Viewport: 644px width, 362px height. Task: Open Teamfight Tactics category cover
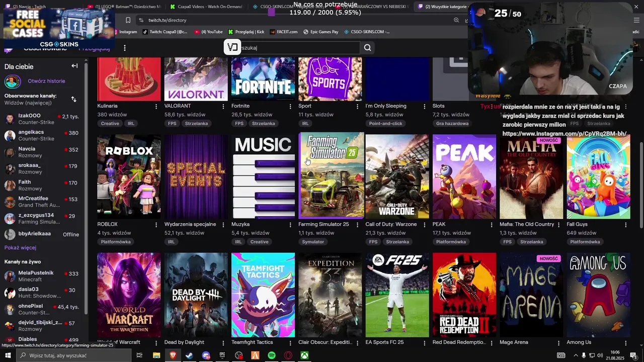[263, 295]
